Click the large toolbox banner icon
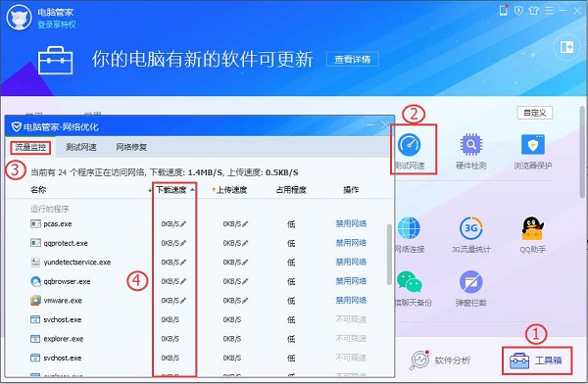588x384 pixels. pyautogui.click(x=56, y=61)
